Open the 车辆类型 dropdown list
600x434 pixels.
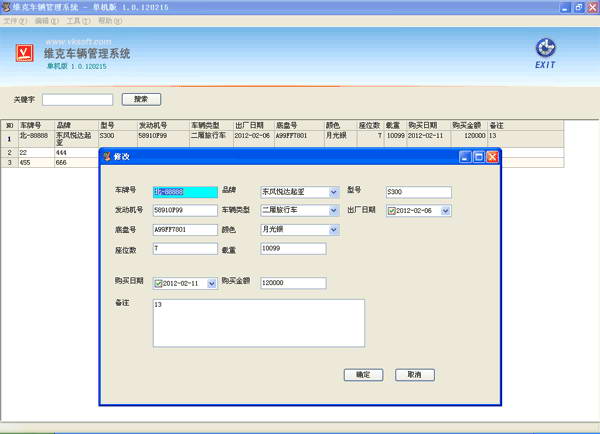click(x=333, y=210)
